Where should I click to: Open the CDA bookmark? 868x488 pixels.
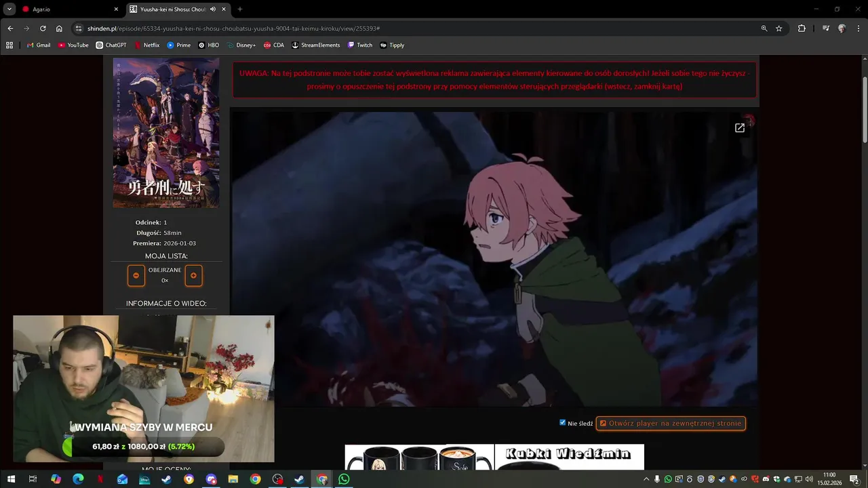[274, 45]
